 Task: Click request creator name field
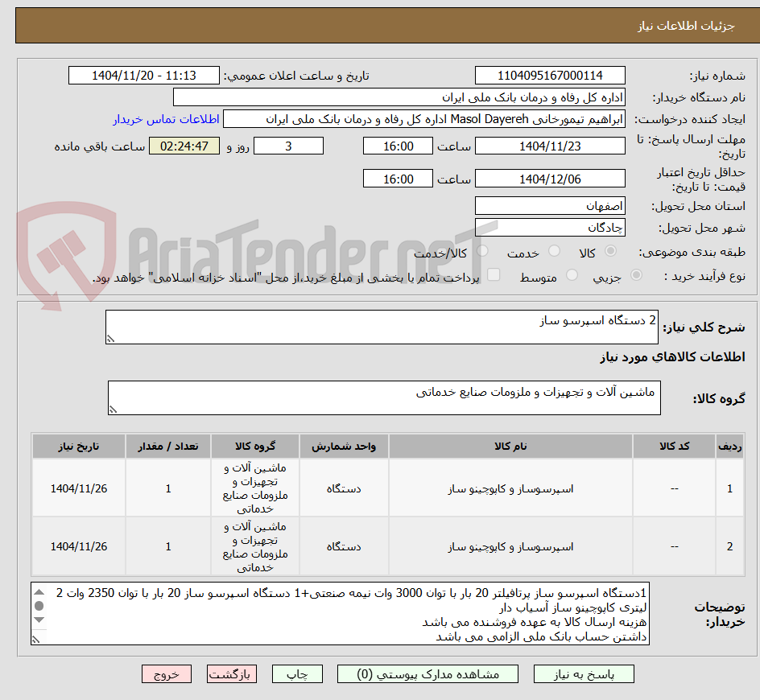(424, 119)
